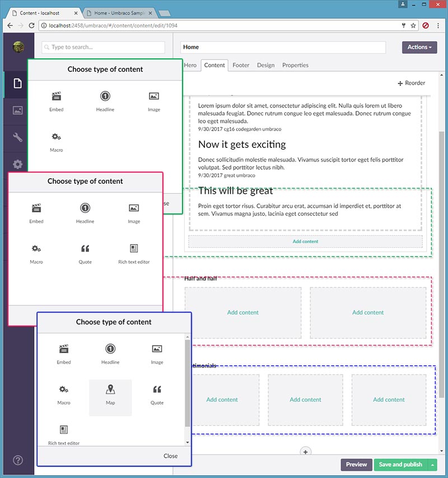This screenshot has width=448, height=478.
Task: Add content to right Half and half cell
Action: tap(368, 313)
